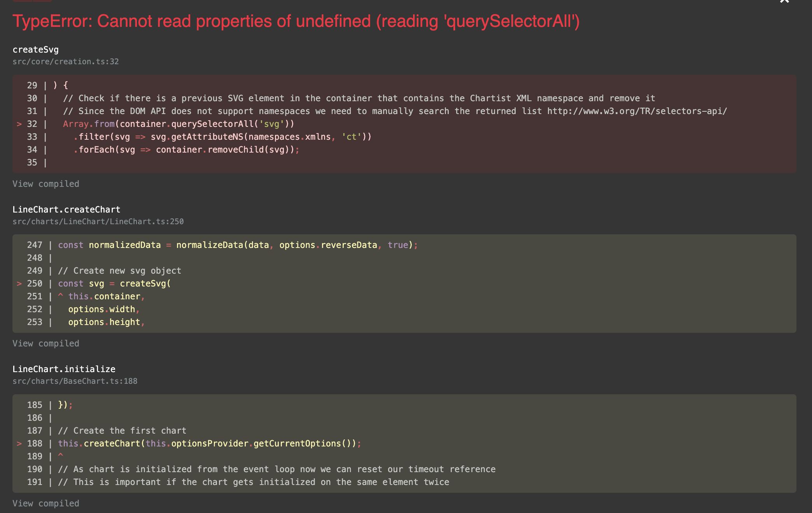Click file path src/charts/BaseChart.ts:188
The height and width of the screenshot is (513, 812).
[x=75, y=381]
